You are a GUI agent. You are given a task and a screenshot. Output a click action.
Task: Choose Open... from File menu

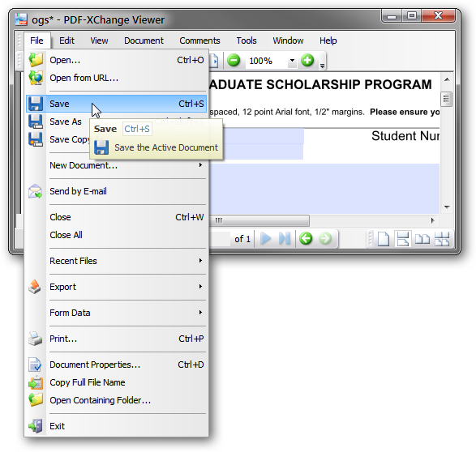pos(116,60)
